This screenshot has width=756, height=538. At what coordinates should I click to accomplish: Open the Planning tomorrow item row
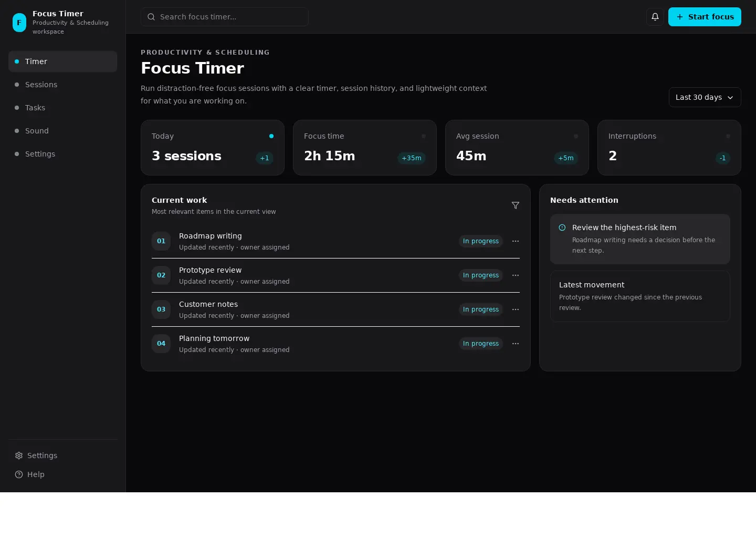coord(335,344)
